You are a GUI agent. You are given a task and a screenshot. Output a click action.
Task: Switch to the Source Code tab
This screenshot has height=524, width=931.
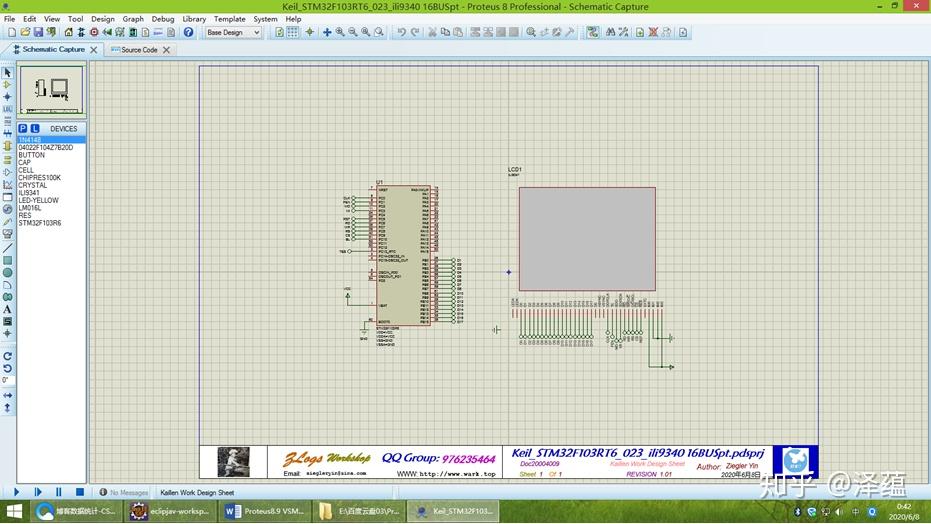(x=139, y=49)
